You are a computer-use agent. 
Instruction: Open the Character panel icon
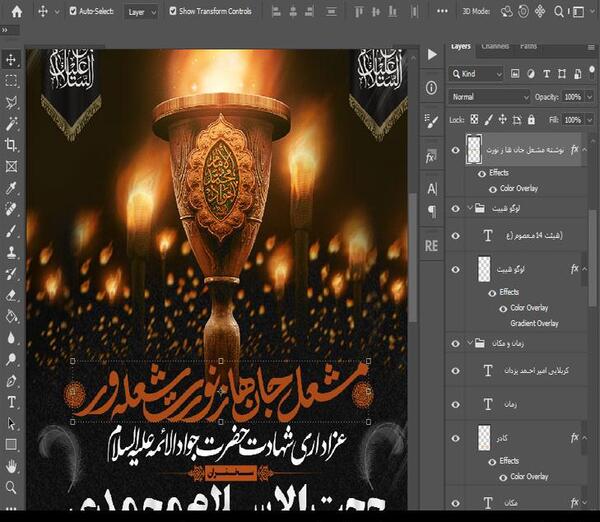[x=432, y=189]
